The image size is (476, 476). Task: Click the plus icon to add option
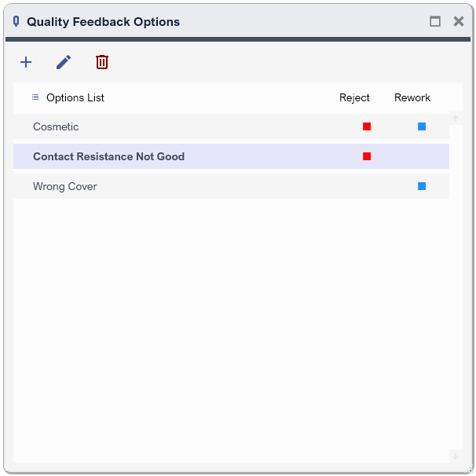pyautogui.click(x=26, y=62)
